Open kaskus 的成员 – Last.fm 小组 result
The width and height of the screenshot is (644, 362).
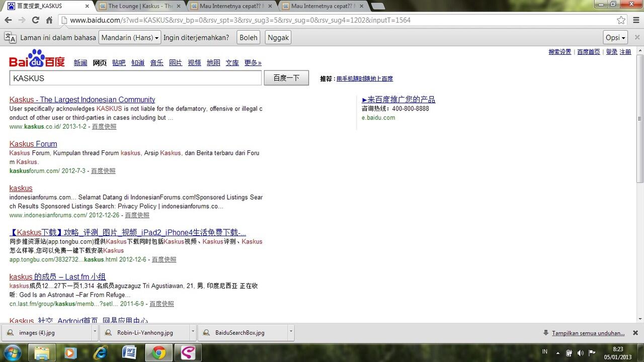(x=57, y=277)
